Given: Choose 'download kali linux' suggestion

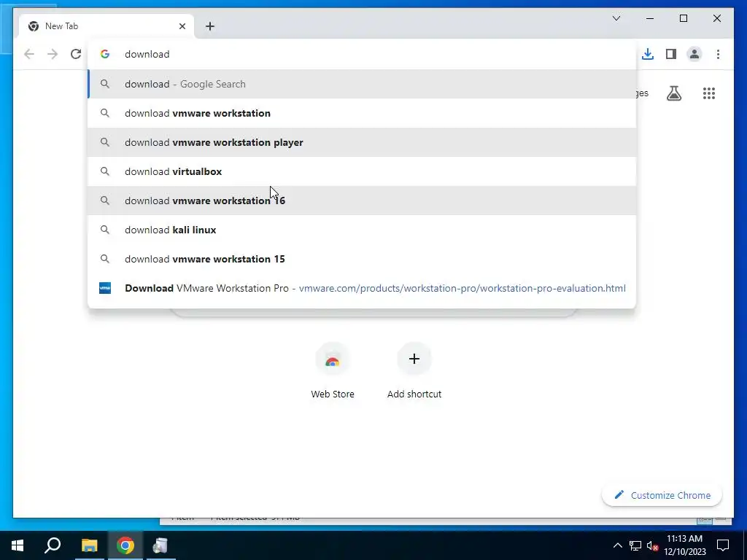Looking at the screenshot, I should [362, 230].
